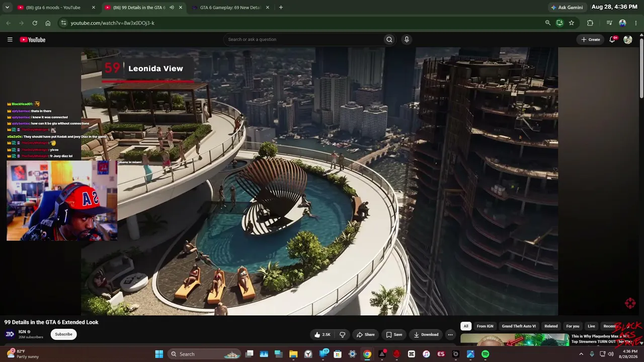Click the YouTube search magnifier button
Screen dimensions: 644x362
pyautogui.click(x=389, y=40)
